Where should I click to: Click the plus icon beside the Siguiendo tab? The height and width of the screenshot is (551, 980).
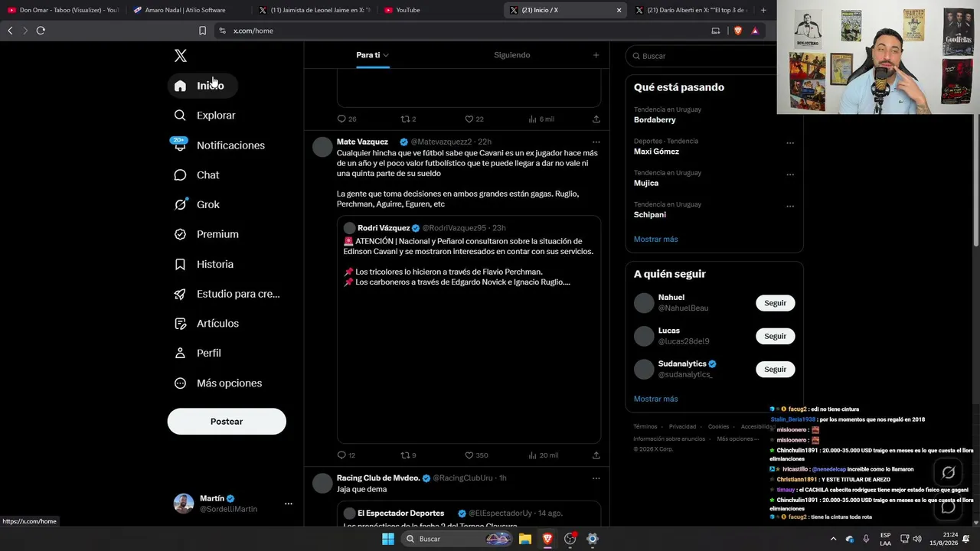[x=596, y=55]
